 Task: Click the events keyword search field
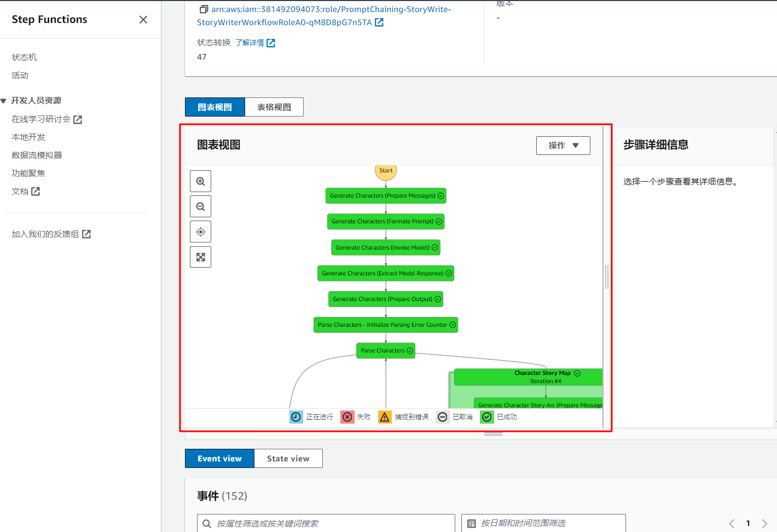pyautogui.click(x=326, y=524)
